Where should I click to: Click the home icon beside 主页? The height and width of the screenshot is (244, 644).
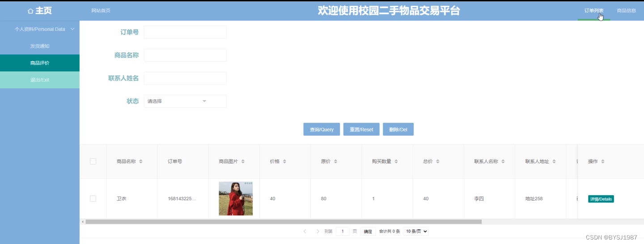pos(30,11)
